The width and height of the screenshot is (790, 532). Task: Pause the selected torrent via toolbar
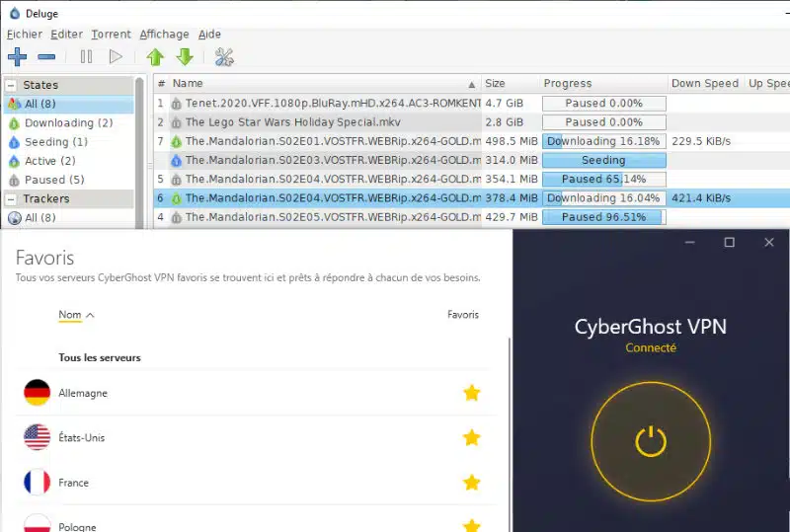coord(86,57)
